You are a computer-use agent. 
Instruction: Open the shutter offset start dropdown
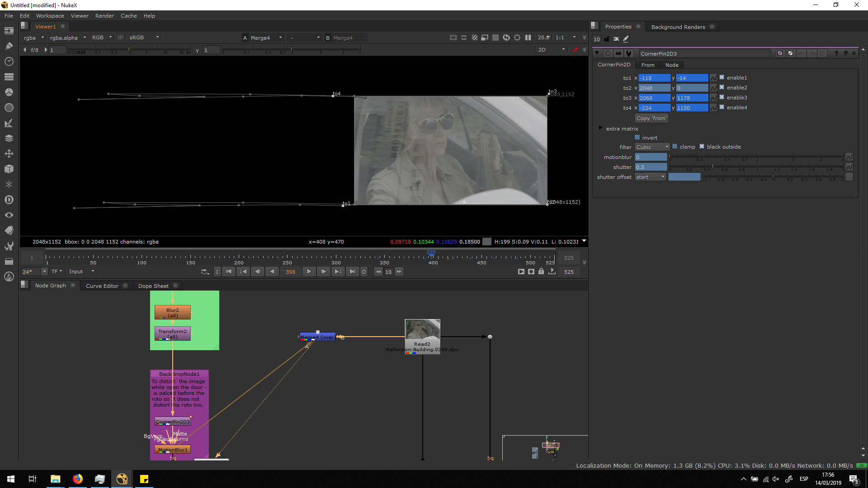click(x=650, y=177)
